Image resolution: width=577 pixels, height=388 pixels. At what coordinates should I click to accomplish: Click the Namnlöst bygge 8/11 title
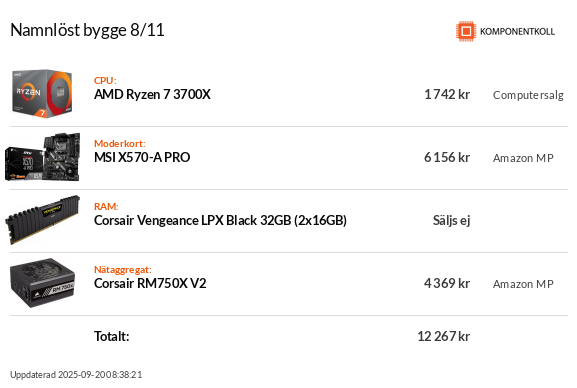(87, 30)
